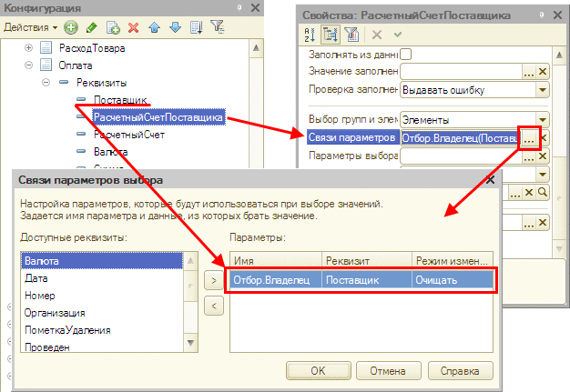The width and height of the screenshot is (570, 392).
Task: Collapse the Оплата tree node
Action: coord(29,65)
